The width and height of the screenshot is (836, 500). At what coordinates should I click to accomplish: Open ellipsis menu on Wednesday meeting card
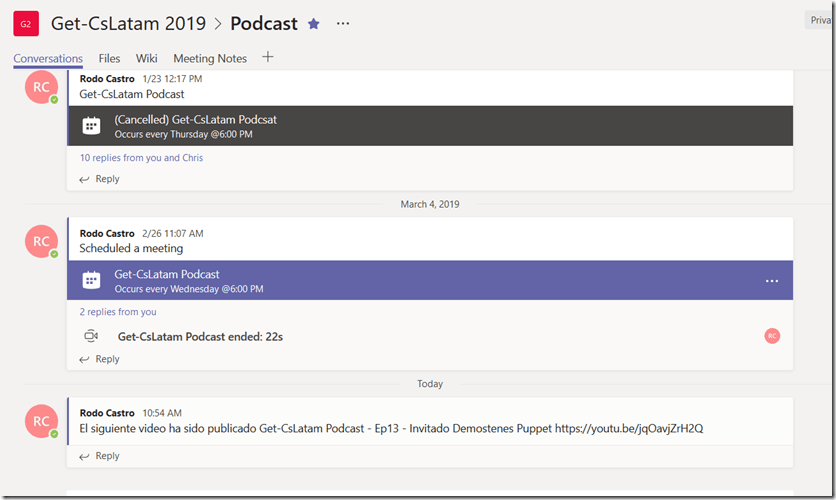pyautogui.click(x=772, y=281)
